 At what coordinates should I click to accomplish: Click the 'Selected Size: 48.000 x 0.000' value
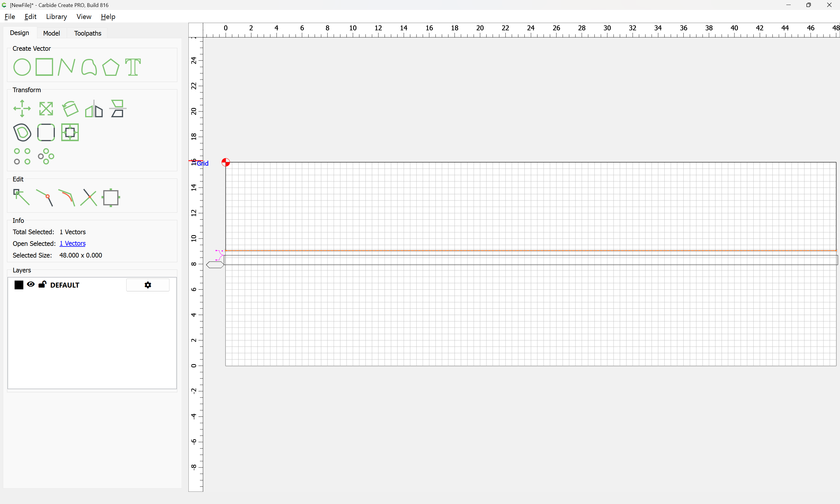tap(81, 256)
